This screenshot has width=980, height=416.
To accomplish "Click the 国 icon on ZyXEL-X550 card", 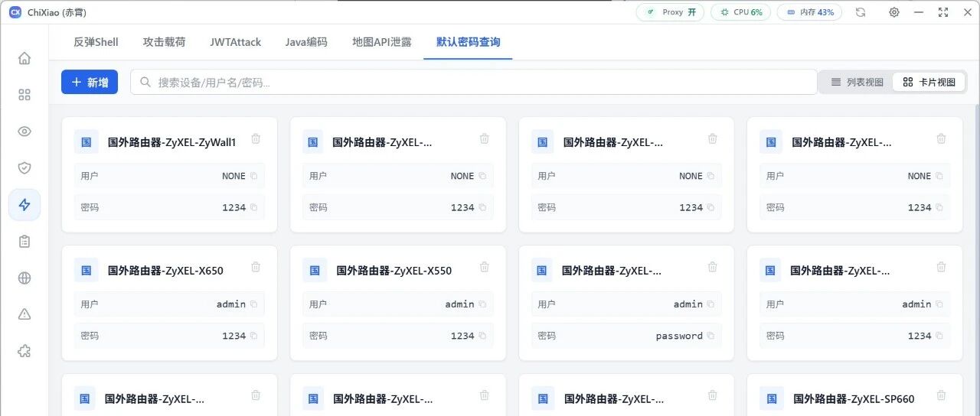I will pos(315,270).
